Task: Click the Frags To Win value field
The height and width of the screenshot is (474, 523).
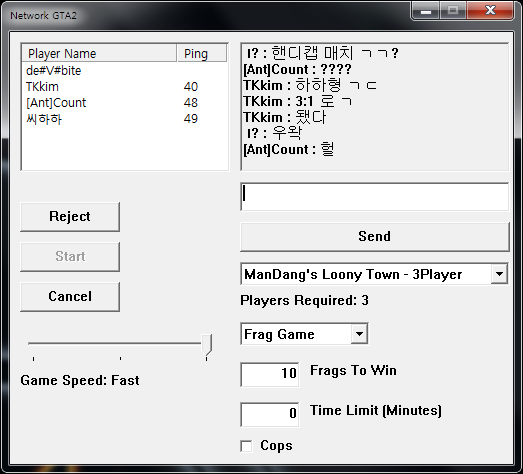Action: coord(270,374)
